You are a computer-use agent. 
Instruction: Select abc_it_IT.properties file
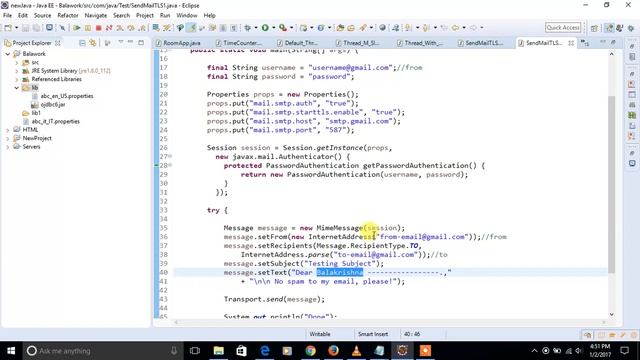56,122
